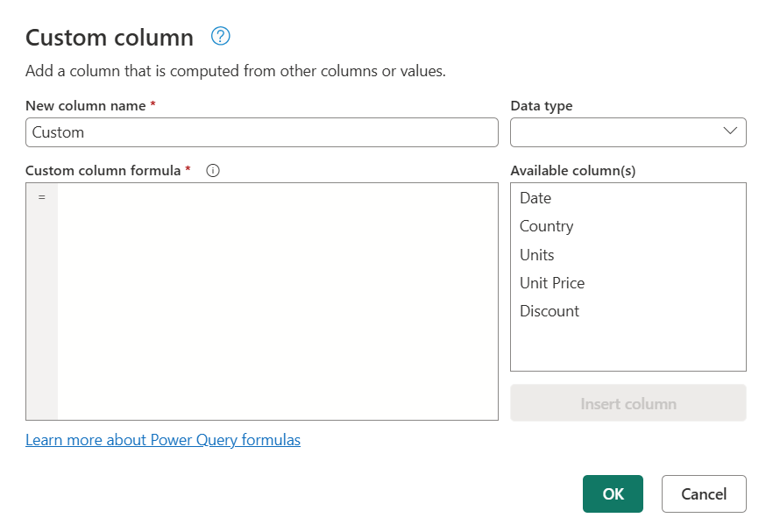The image size is (773, 532).
Task: Open the Custom column help icon
Action: (220, 37)
